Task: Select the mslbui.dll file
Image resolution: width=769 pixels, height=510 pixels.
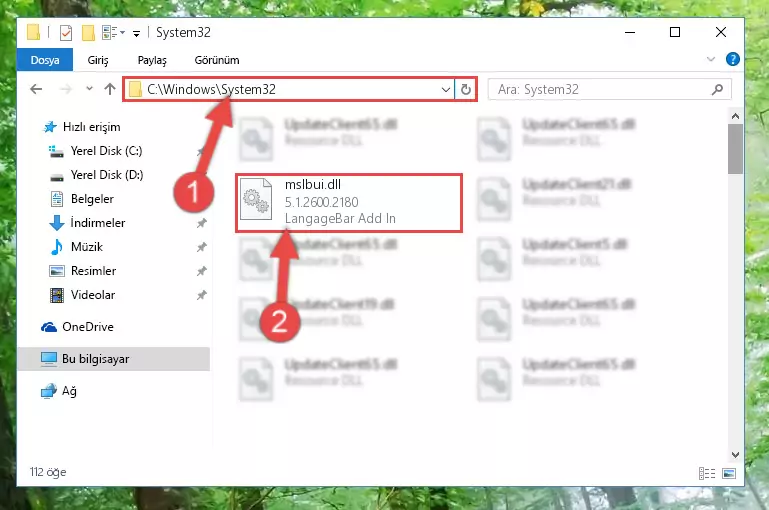Action: click(349, 203)
